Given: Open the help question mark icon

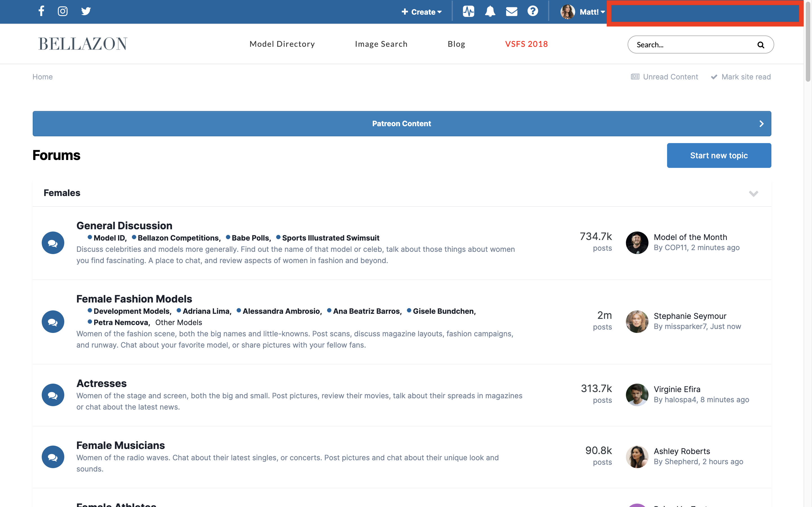Looking at the screenshot, I should (533, 11).
